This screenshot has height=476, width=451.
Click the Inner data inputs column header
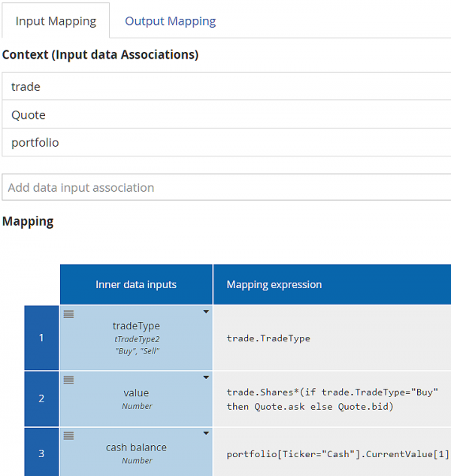(x=136, y=284)
